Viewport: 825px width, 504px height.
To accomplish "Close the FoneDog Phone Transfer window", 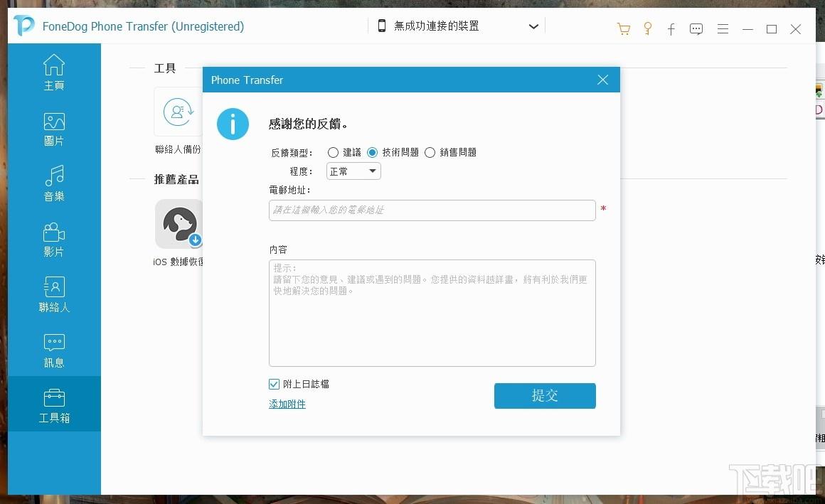I will 796,29.
